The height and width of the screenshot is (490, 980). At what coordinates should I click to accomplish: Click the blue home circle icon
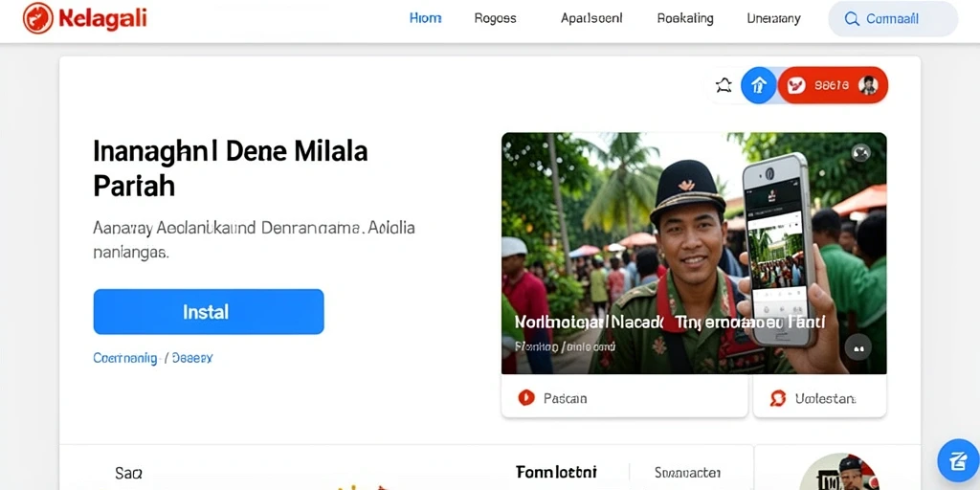coord(759,85)
